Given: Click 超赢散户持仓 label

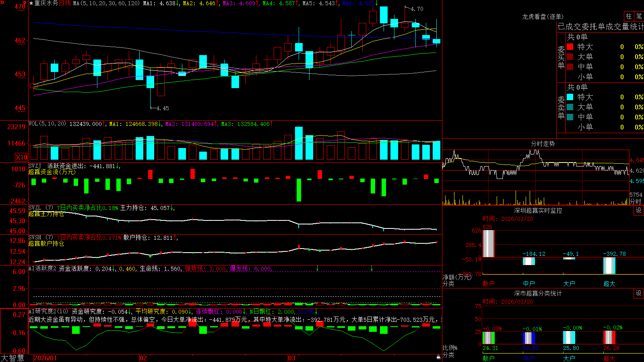Looking at the screenshot, I should (x=46, y=244).
